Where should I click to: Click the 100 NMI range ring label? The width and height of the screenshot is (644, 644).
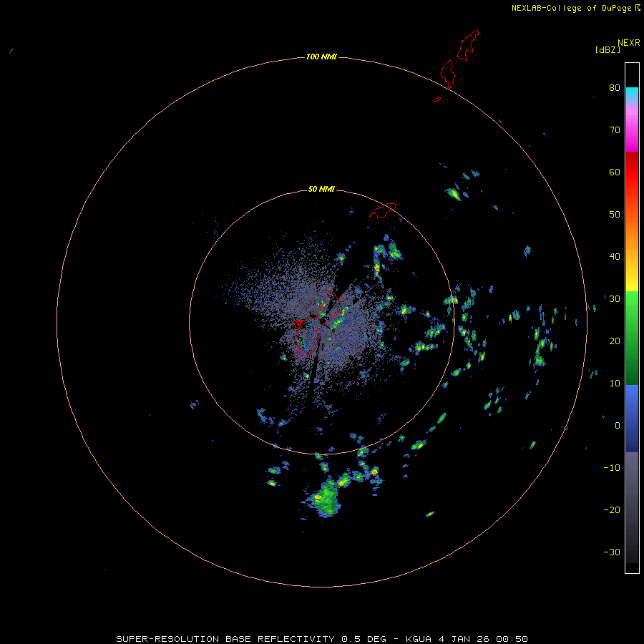point(321,57)
